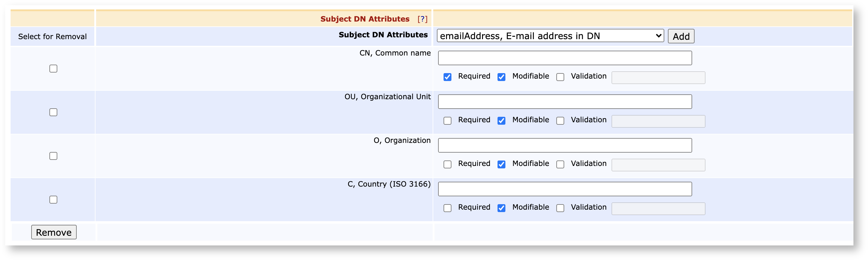Click the Add button

(681, 36)
